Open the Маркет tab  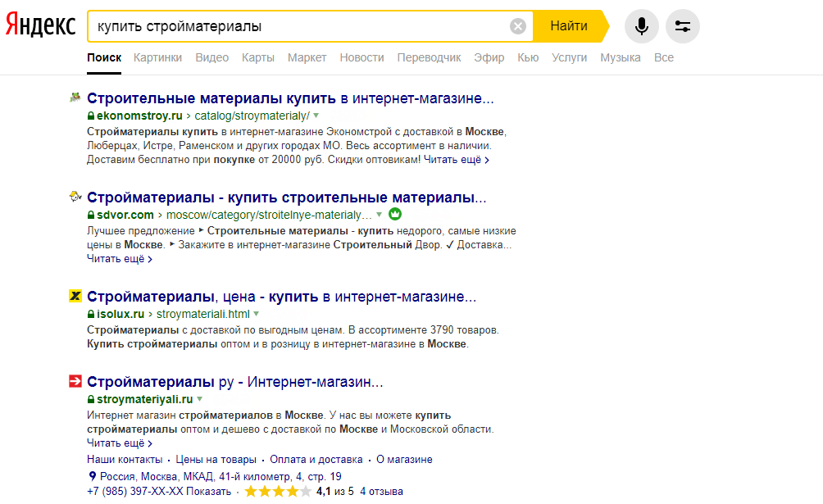[x=307, y=57]
